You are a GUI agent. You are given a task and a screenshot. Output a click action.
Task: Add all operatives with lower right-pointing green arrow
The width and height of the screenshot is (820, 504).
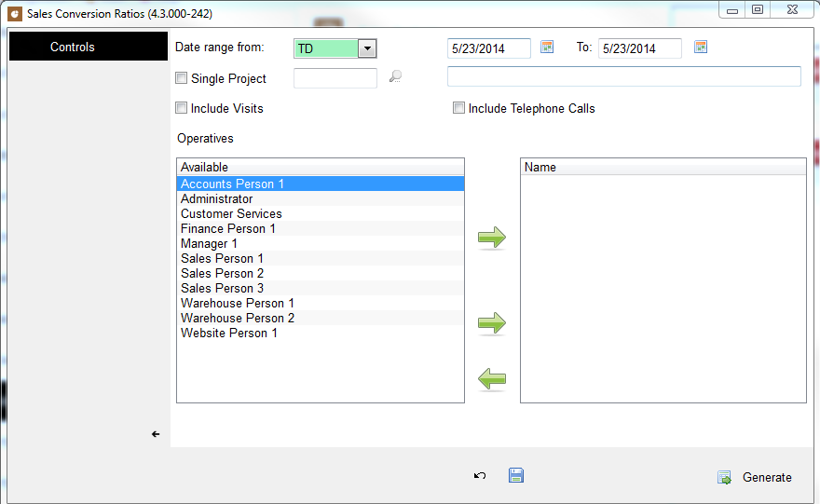point(492,323)
